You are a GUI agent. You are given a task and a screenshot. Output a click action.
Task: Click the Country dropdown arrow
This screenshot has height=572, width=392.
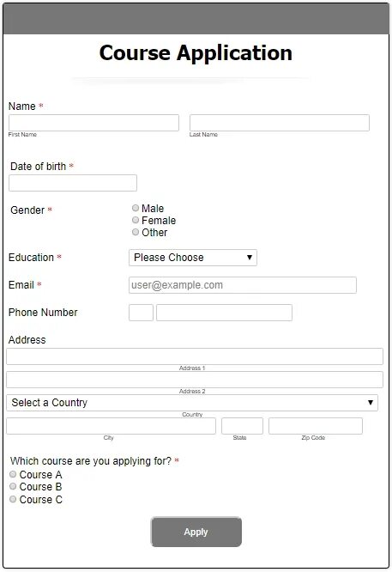coord(371,403)
